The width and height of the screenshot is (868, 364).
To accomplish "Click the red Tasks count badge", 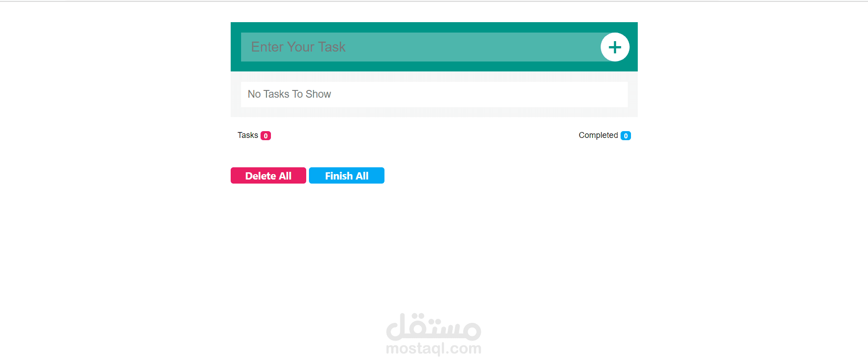I will pos(266,136).
